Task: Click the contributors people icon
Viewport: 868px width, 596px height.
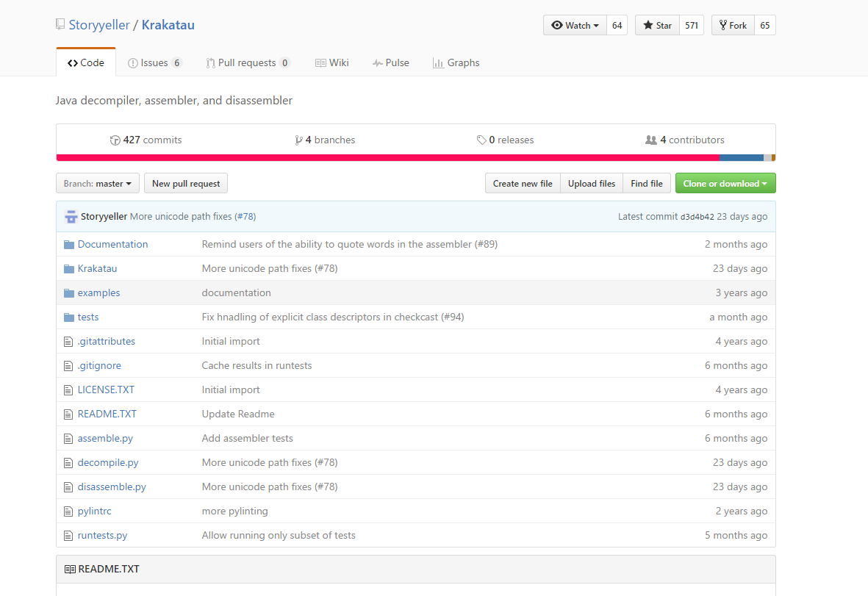Action: (651, 140)
